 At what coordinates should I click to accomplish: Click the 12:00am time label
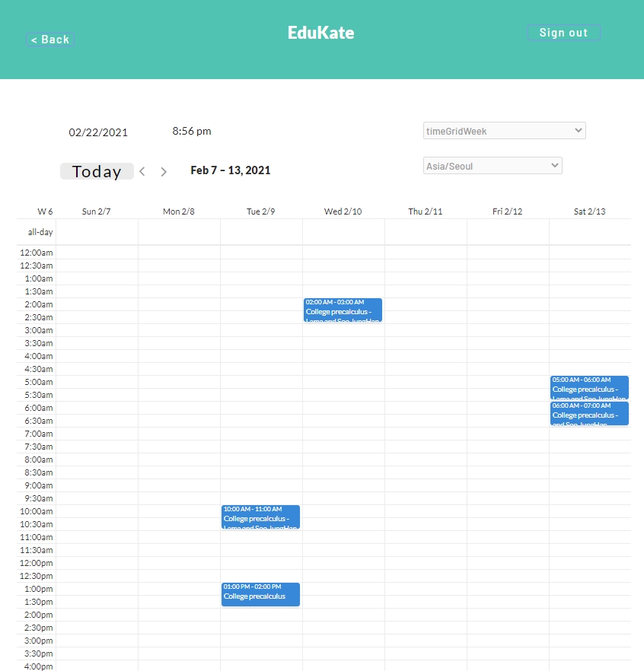37,253
